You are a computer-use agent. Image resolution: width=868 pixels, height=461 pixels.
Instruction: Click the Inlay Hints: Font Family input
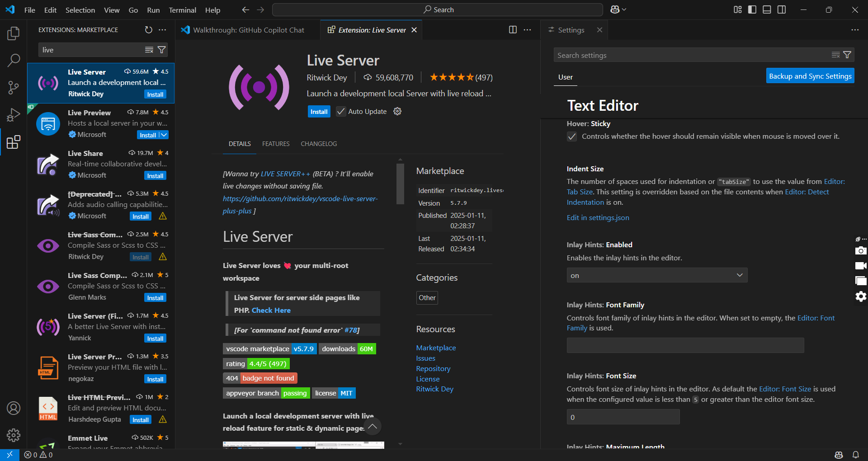tap(685, 345)
